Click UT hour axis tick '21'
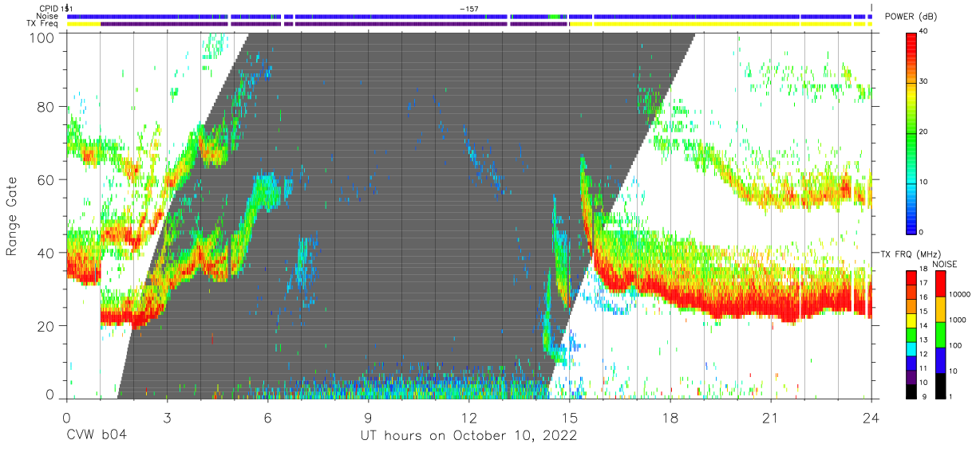This screenshot has width=980, height=452. (x=771, y=418)
